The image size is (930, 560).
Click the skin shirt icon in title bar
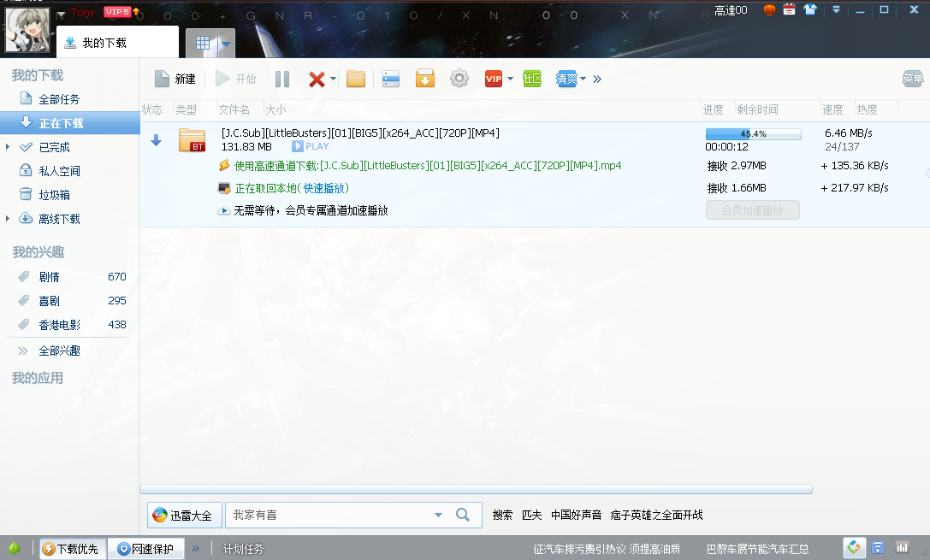coord(809,10)
